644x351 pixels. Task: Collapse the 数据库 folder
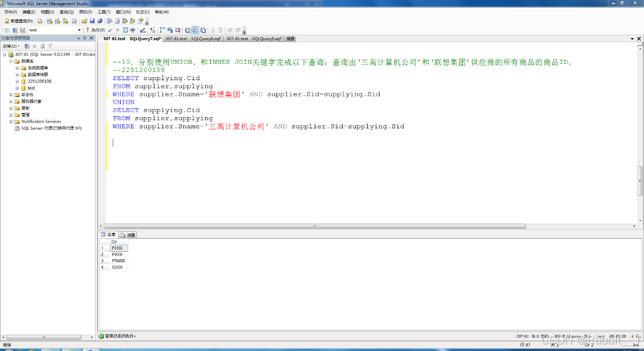[x=11, y=61]
